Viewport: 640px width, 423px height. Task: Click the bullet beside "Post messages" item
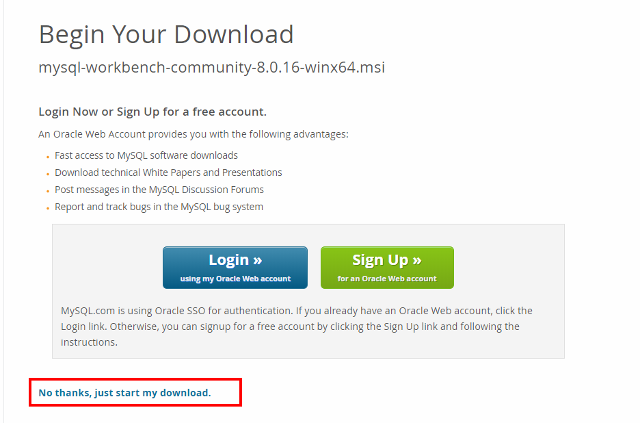pyautogui.click(x=47, y=190)
